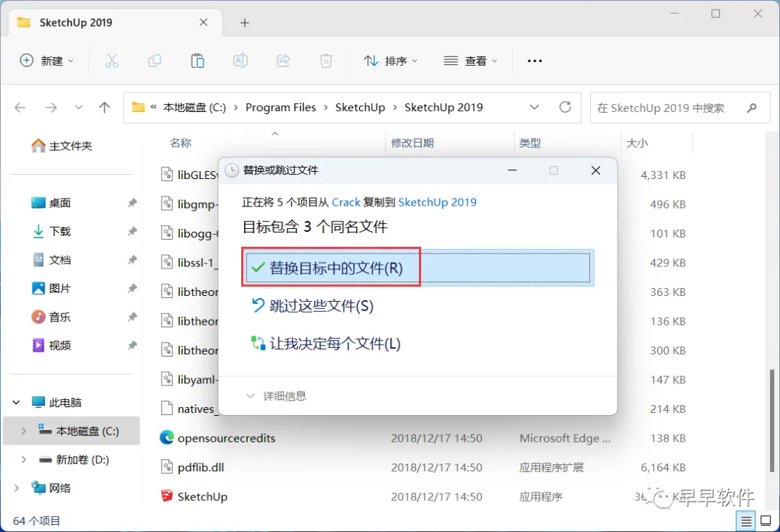This screenshot has height=532, width=780.
Task: Unpin 图片 from quick access
Action: tap(132, 288)
